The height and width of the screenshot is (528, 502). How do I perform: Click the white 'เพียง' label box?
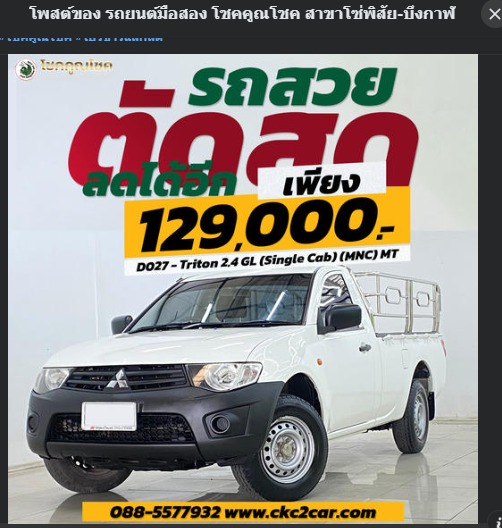click(x=322, y=180)
